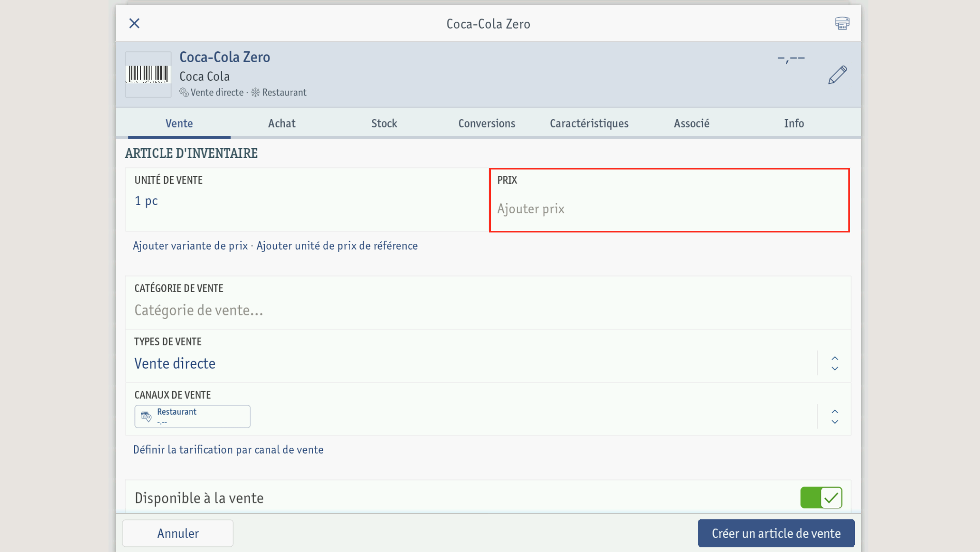This screenshot has width=980, height=552.
Task: Open the Stock tab
Action: (x=384, y=123)
